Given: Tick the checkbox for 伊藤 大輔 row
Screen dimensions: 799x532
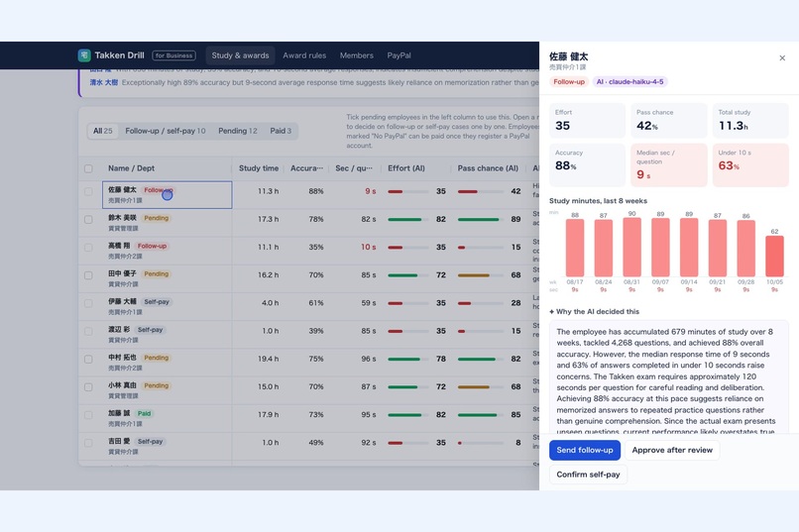Looking at the screenshot, I should [x=88, y=303].
